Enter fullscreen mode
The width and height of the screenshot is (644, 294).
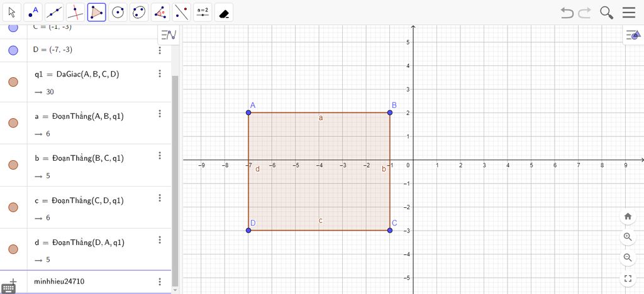(628, 279)
